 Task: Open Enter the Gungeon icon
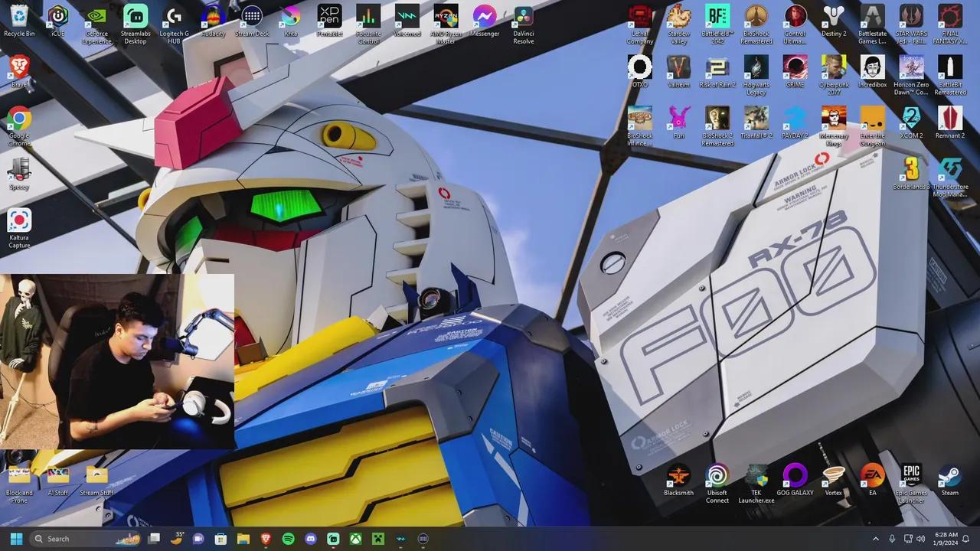(872, 126)
